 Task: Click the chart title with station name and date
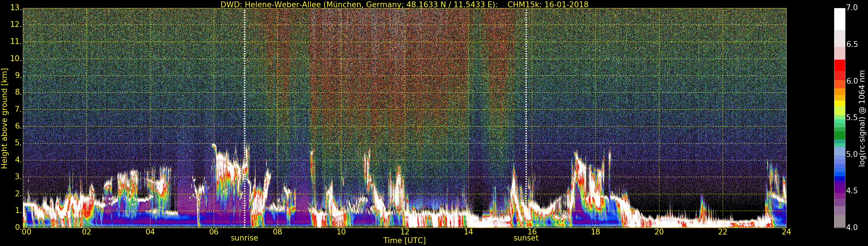pyautogui.click(x=404, y=4)
